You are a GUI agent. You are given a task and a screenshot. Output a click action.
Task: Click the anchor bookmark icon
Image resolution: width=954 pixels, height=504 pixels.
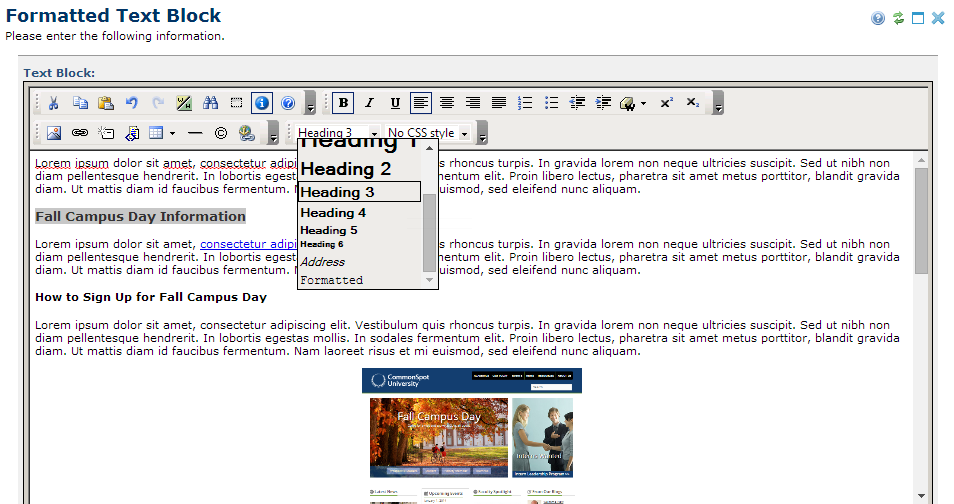click(x=246, y=133)
